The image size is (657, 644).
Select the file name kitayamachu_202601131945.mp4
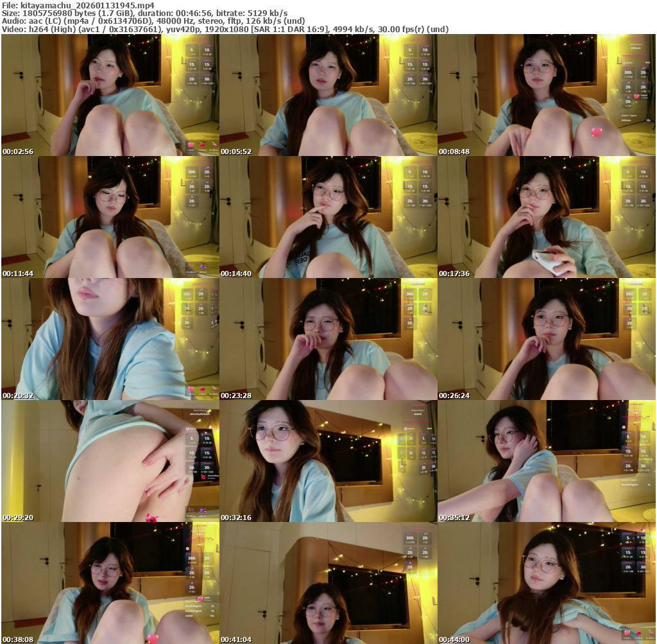[87, 5]
